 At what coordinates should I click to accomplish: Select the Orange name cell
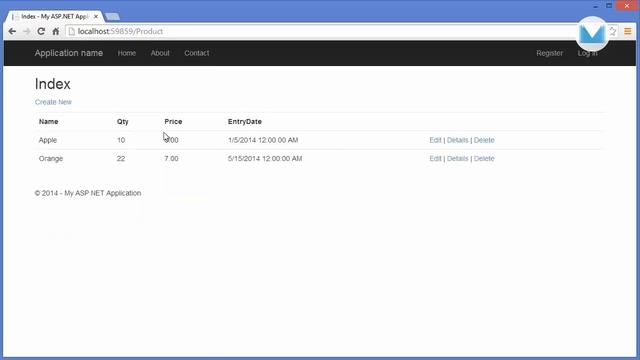(51, 158)
